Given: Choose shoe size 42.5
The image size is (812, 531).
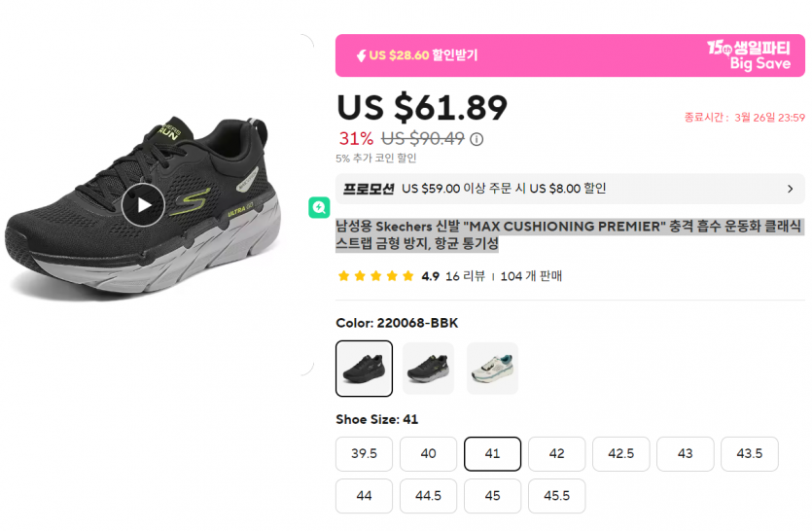Looking at the screenshot, I should coord(620,454).
